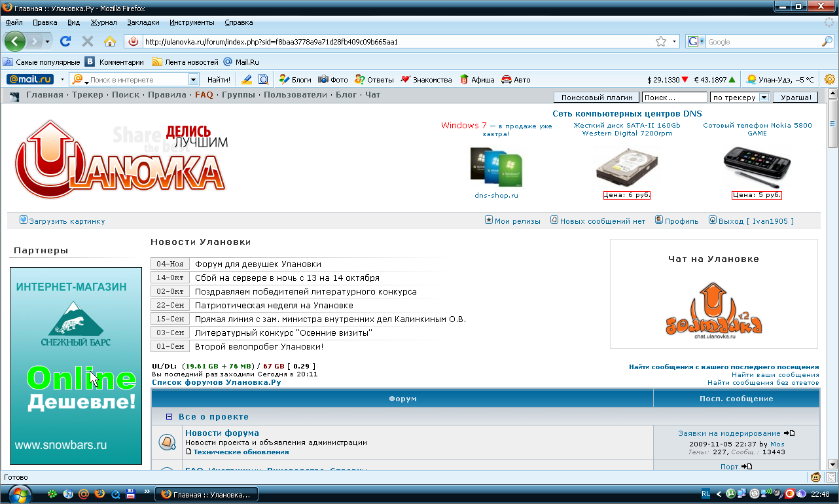
Task: Click the latest-post arrow after Заявки на модерирование
Action: pos(789,433)
